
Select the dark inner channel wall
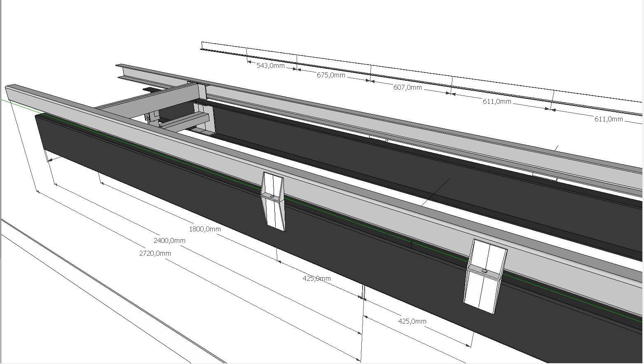(x=371, y=156)
